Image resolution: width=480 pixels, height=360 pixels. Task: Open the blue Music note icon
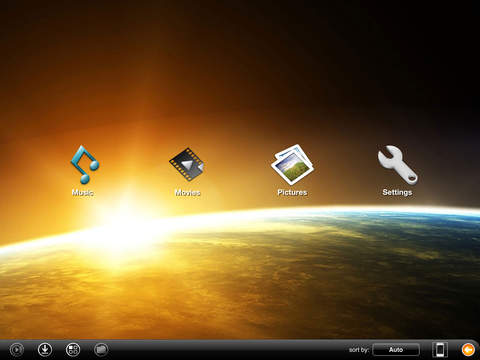pos(85,164)
